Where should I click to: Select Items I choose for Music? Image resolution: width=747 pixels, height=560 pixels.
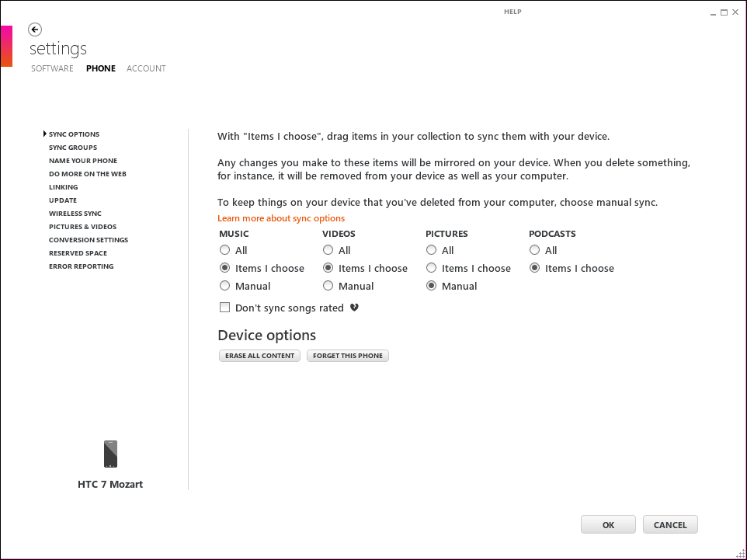(225, 268)
